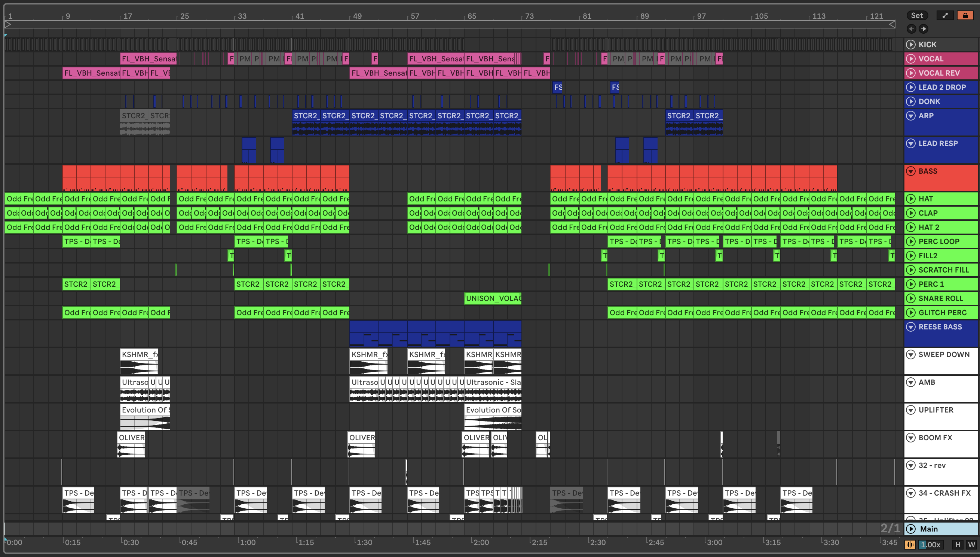The width and height of the screenshot is (980, 557).
Task: Jump to the next locator arrow
Action: pos(924,29)
